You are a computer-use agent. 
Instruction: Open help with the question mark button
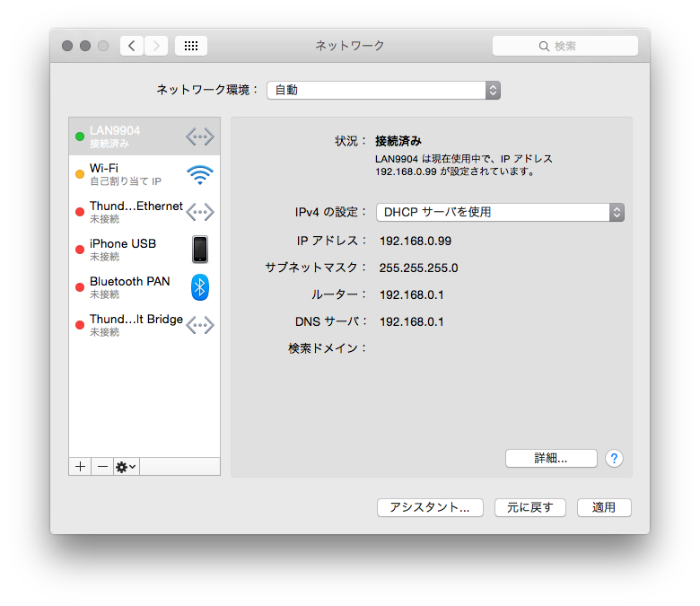pyautogui.click(x=614, y=458)
